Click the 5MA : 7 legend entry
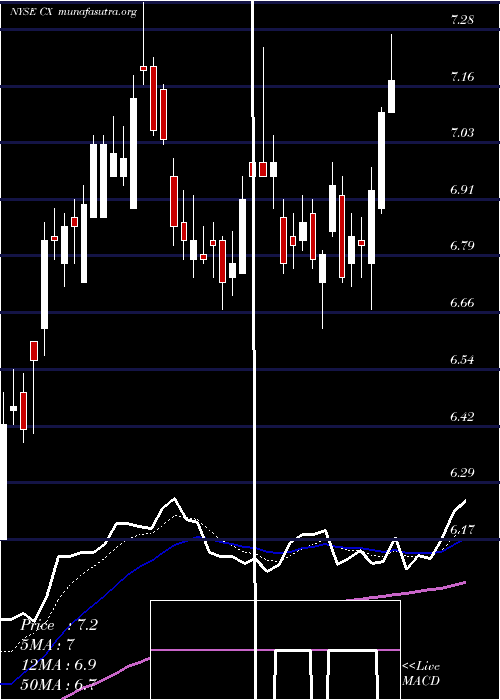Viewport: 500px width, 700px height. coord(49,645)
